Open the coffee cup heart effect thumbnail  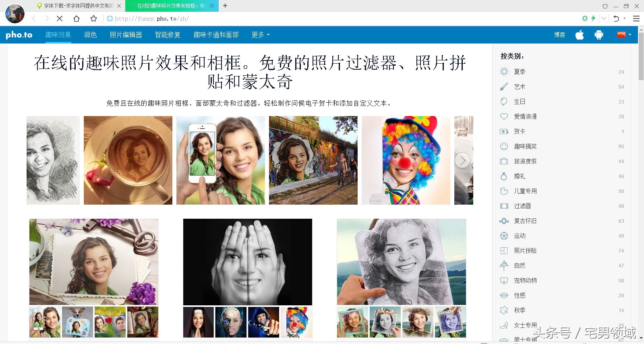[128, 160]
